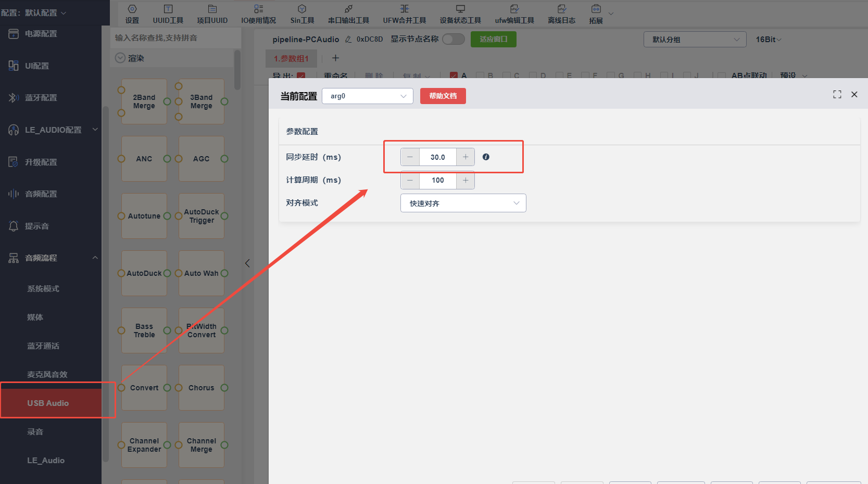Viewport: 868px width, 484px height.
Task: Open 麦克风音效 in the sidebar
Action: [47, 374]
